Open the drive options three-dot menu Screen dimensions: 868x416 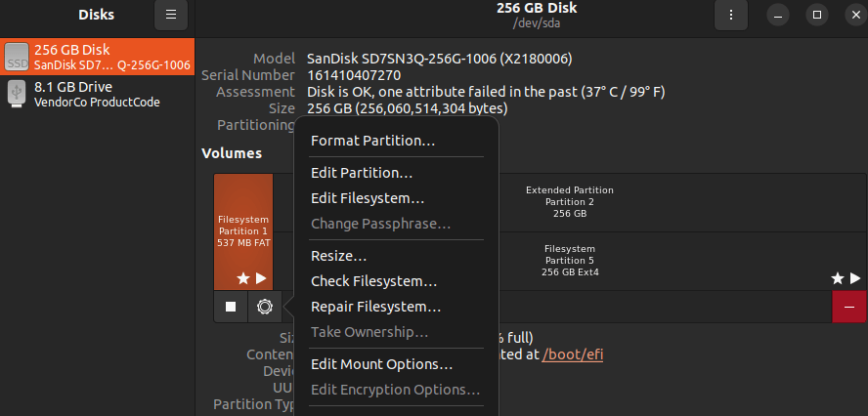731,15
